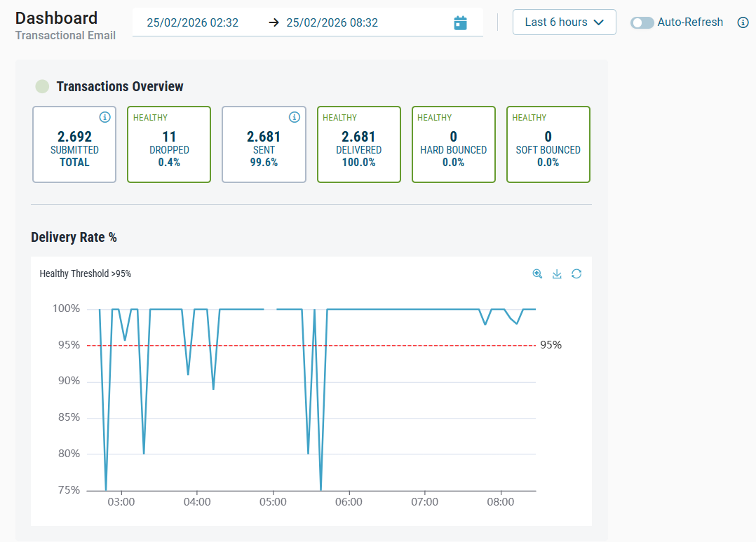
Task: Select the Sent 99.6% metric card
Action: coord(264,144)
